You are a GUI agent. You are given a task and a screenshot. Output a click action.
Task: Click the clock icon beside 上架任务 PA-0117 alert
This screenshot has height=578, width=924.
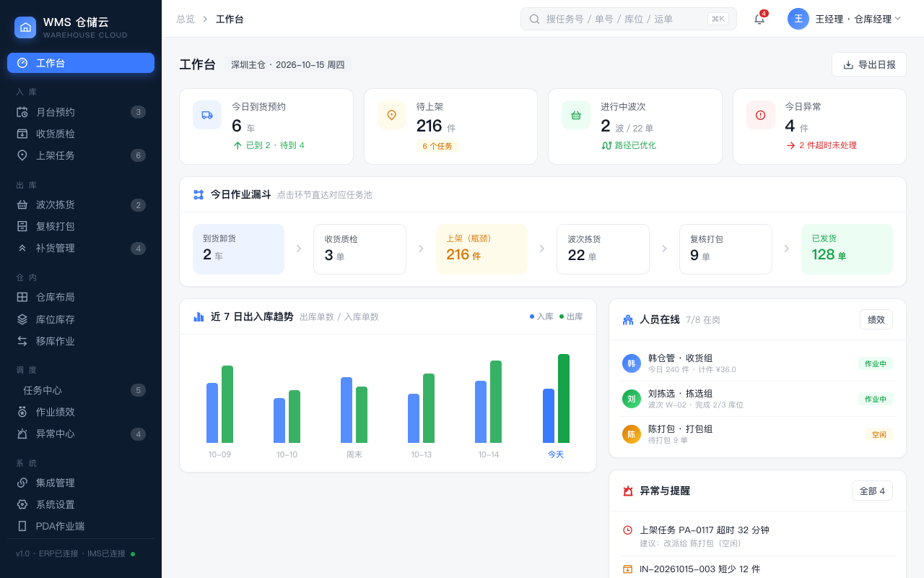[x=627, y=530]
